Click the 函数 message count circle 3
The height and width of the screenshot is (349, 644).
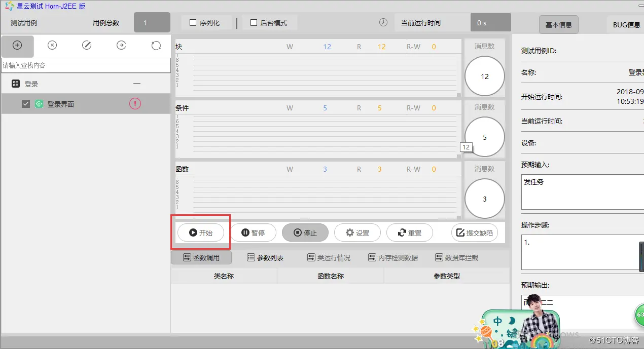coord(484,199)
